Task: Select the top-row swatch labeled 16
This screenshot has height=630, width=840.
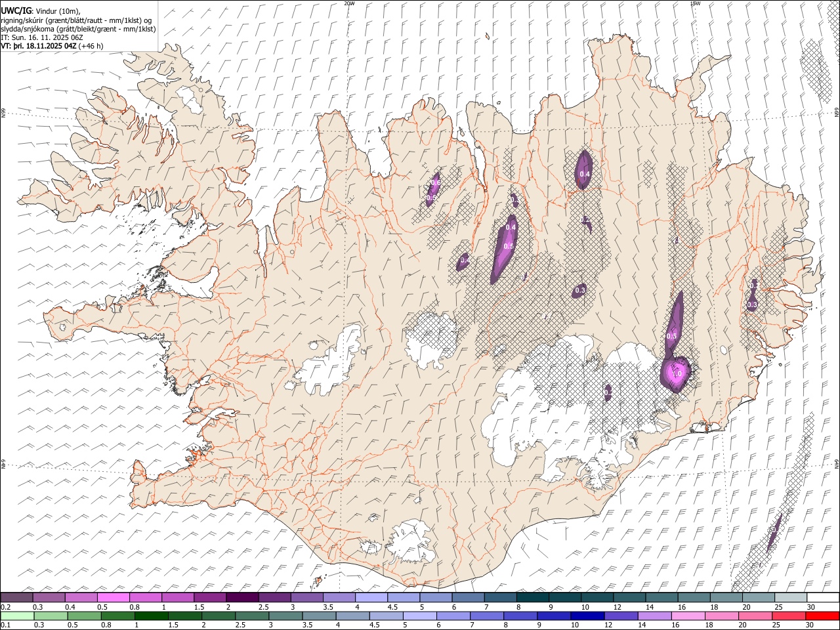Action: pos(694,598)
